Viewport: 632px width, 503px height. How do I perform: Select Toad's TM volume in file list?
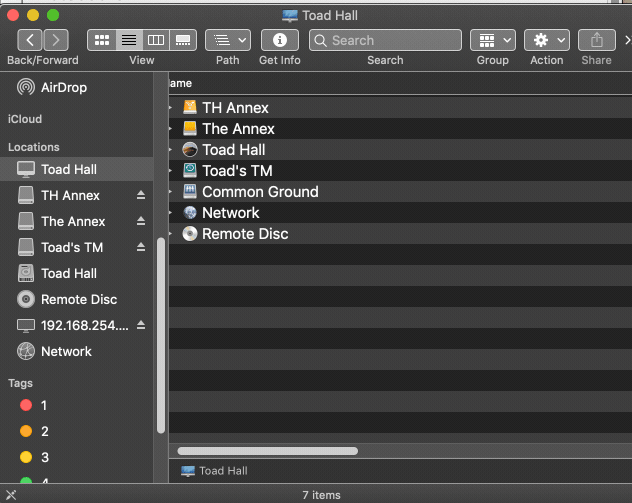[400, 170]
